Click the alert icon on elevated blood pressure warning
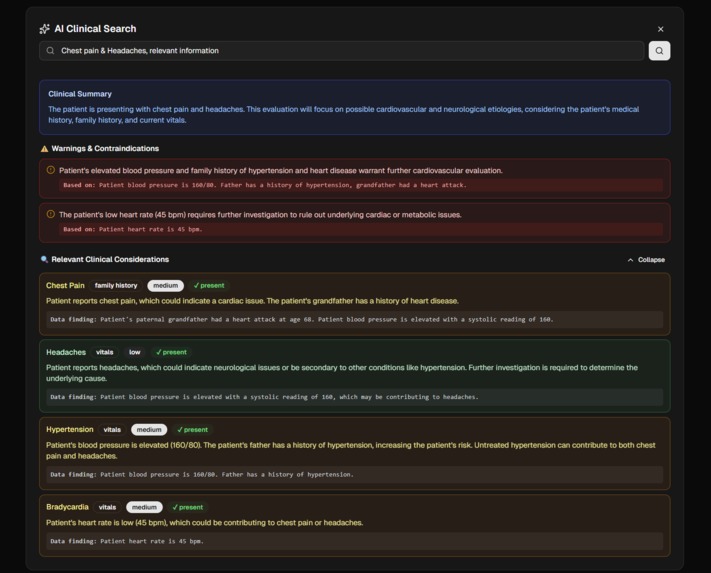 (x=51, y=170)
